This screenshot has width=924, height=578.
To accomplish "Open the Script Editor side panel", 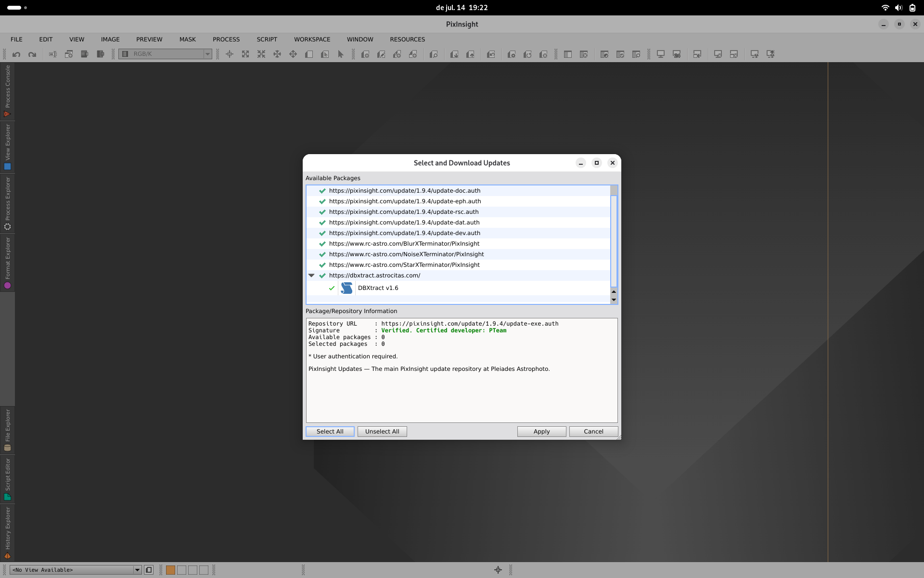I will (7, 479).
